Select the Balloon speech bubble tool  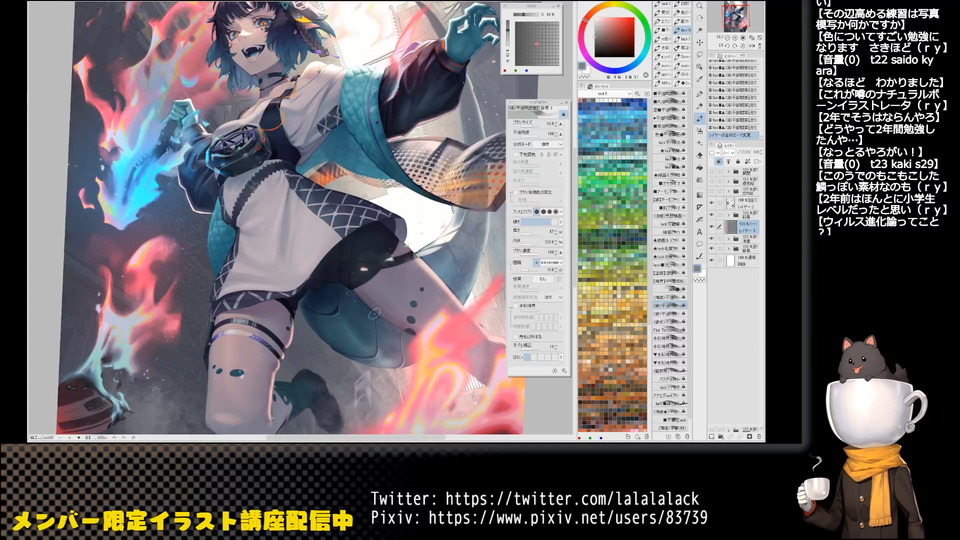(699, 244)
